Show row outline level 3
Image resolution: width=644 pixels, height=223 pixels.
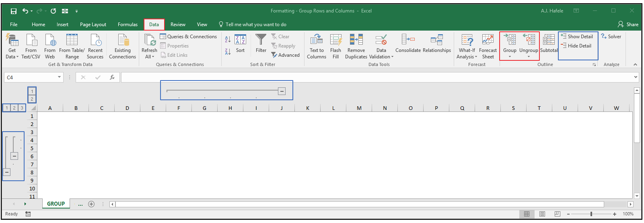click(22, 108)
